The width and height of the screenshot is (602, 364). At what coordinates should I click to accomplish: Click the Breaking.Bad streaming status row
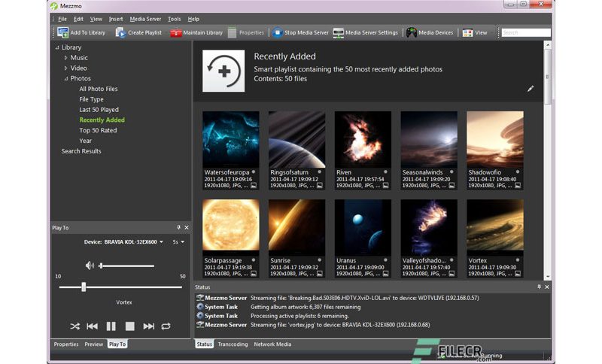click(337, 298)
